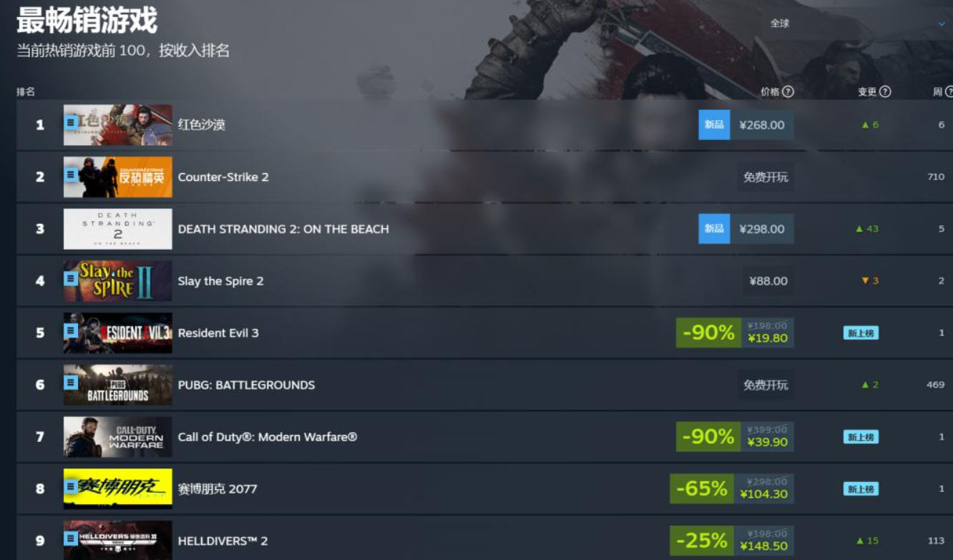Click the 免费开玩 button for PUBG
Viewport: 953px width, 560px height.
[766, 385]
